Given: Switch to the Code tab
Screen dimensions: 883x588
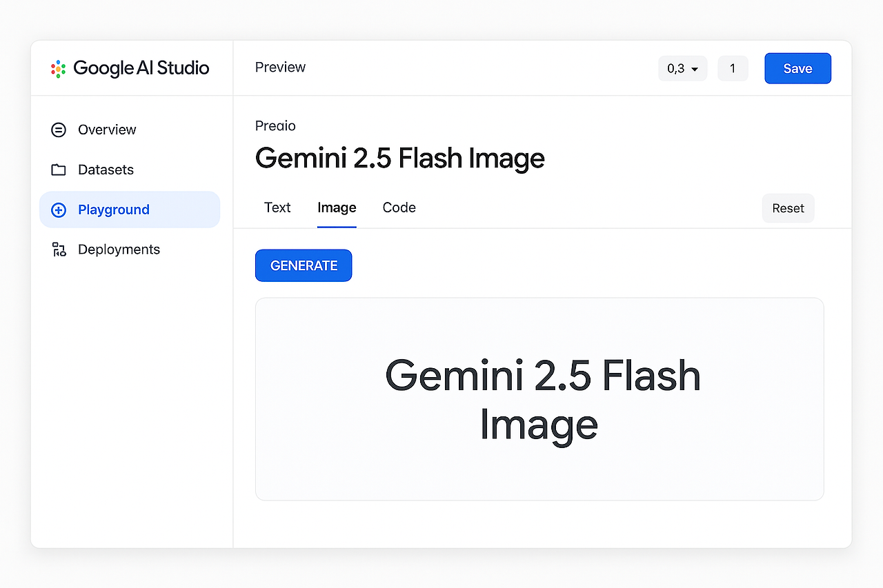Looking at the screenshot, I should pyautogui.click(x=399, y=207).
